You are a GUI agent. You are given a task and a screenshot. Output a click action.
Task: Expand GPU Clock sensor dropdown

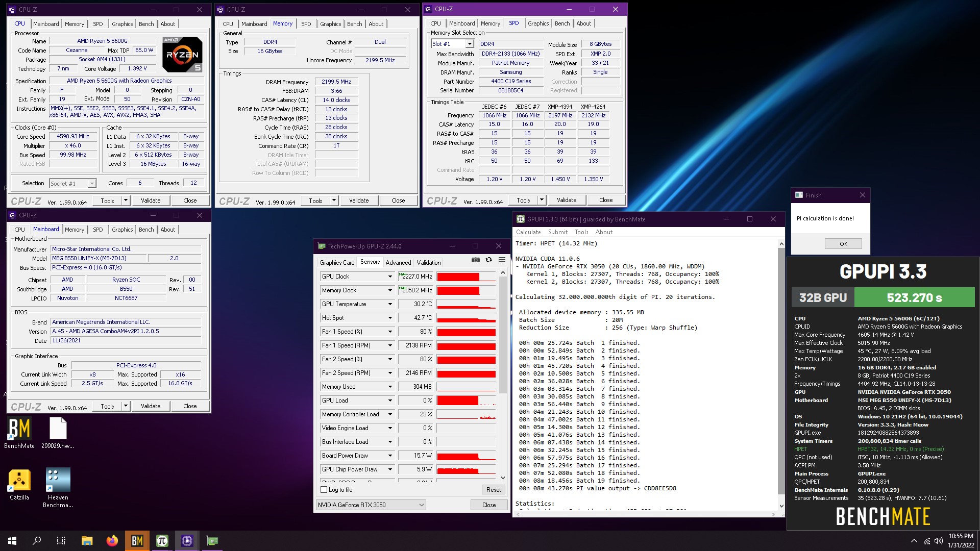click(x=390, y=277)
